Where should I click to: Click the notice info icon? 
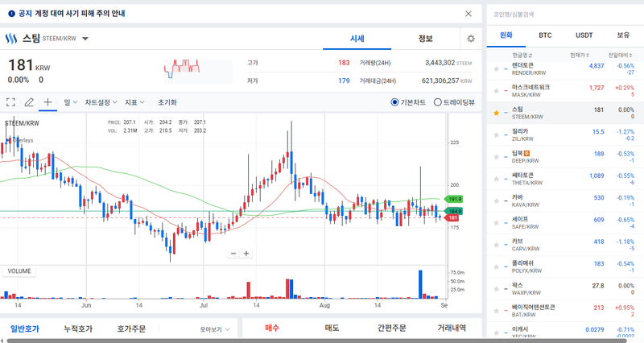(x=11, y=14)
